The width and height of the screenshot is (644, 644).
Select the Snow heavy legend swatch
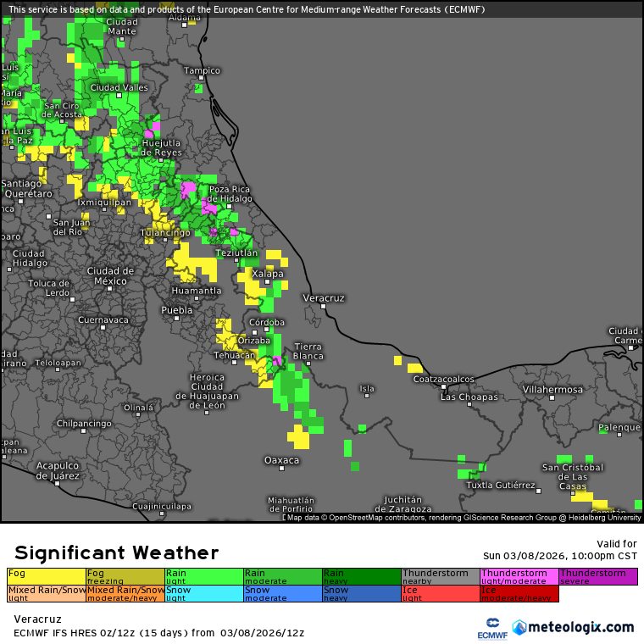pos(362,593)
